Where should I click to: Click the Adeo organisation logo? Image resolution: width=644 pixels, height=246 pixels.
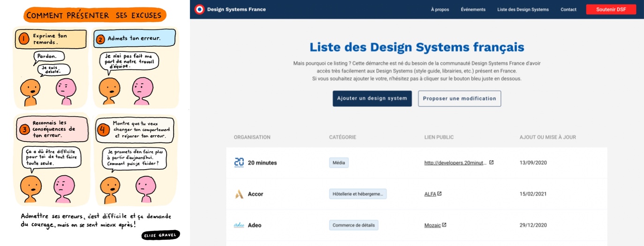(x=239, y=225)
